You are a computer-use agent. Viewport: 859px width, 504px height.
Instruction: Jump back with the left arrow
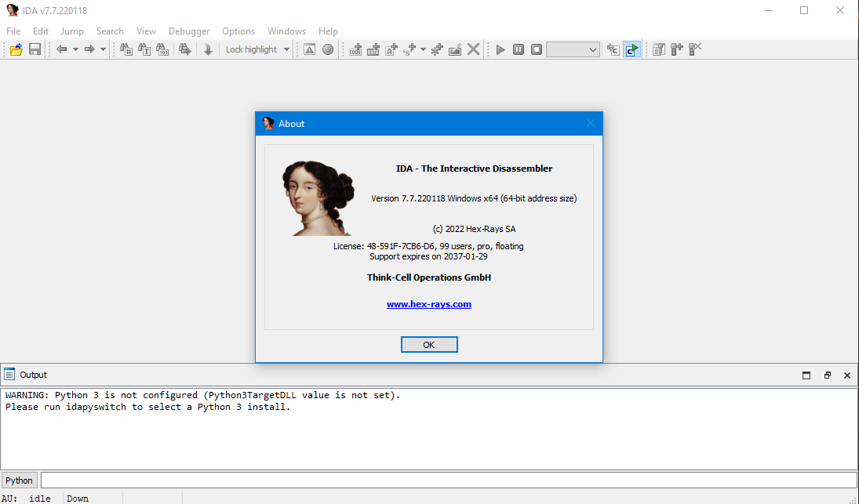click(61, 49)
